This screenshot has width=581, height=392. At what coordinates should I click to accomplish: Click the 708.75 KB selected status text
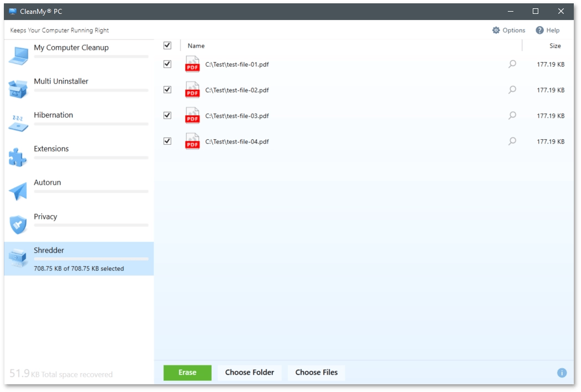pos(79,268)
